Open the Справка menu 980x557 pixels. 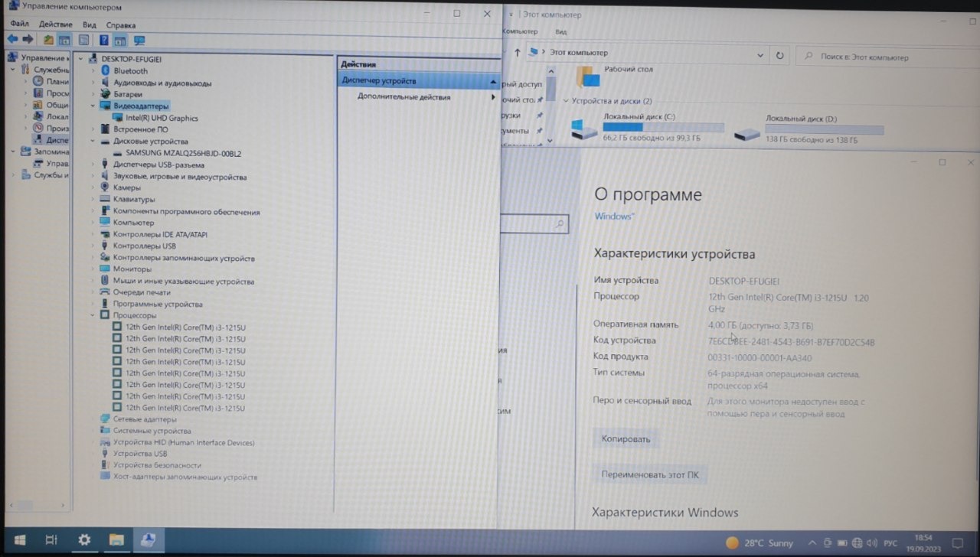pyautogui.click(x=121, y=24)
